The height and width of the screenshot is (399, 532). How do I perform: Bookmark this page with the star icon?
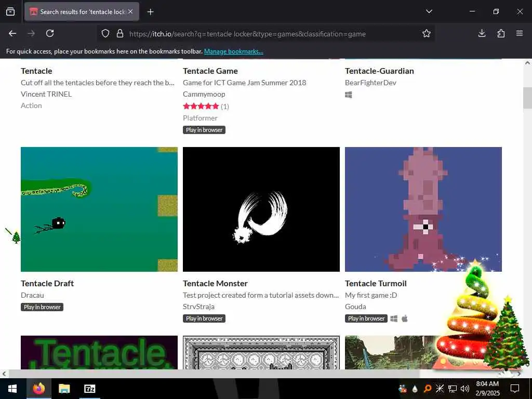point(427,34)
